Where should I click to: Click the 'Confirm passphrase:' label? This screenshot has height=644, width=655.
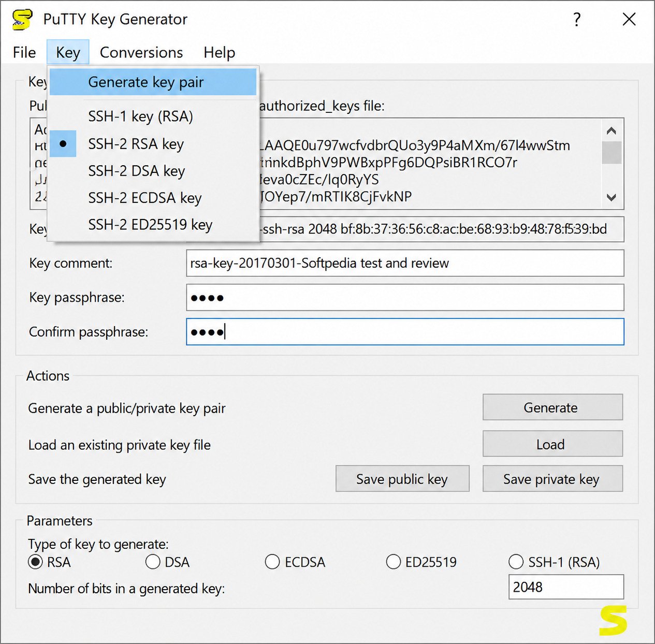point(89,332)
